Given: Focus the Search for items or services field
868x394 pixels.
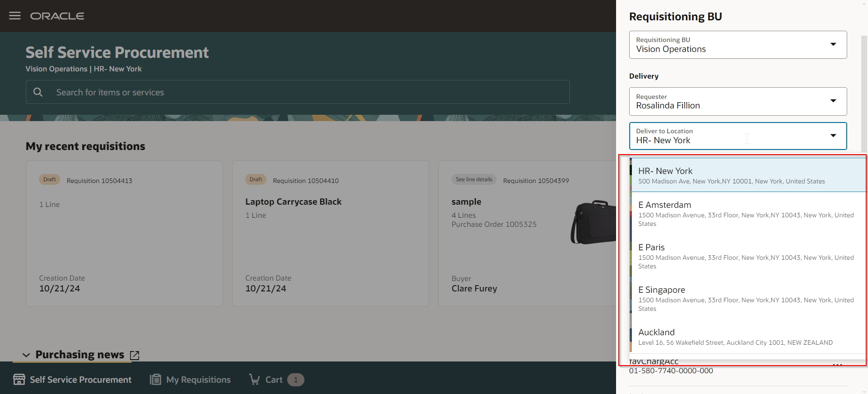Looking at the screenshot, I should tap(298, 92).
